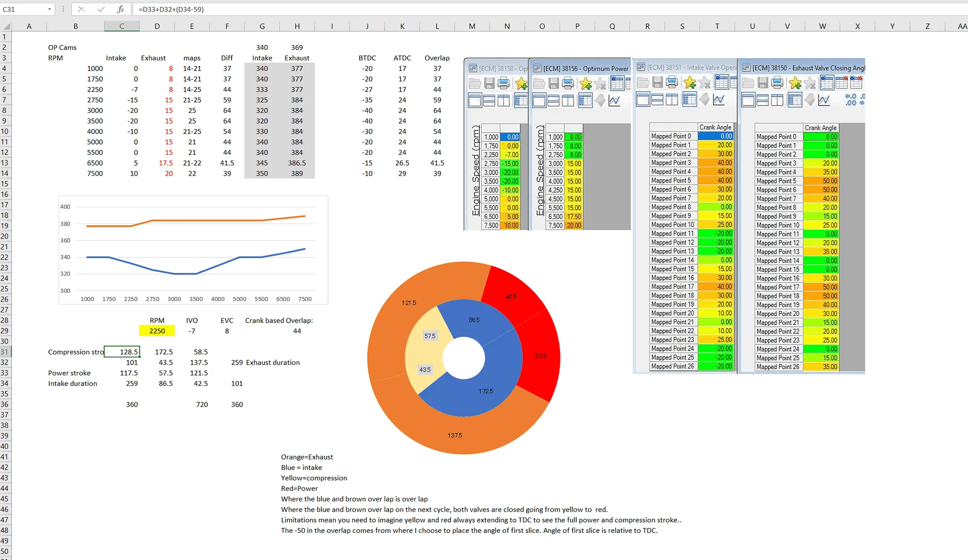Click the 'Orange=Exhaust' note text
Image resolution: width=968 pixels, height=560 pixels.
307,457
